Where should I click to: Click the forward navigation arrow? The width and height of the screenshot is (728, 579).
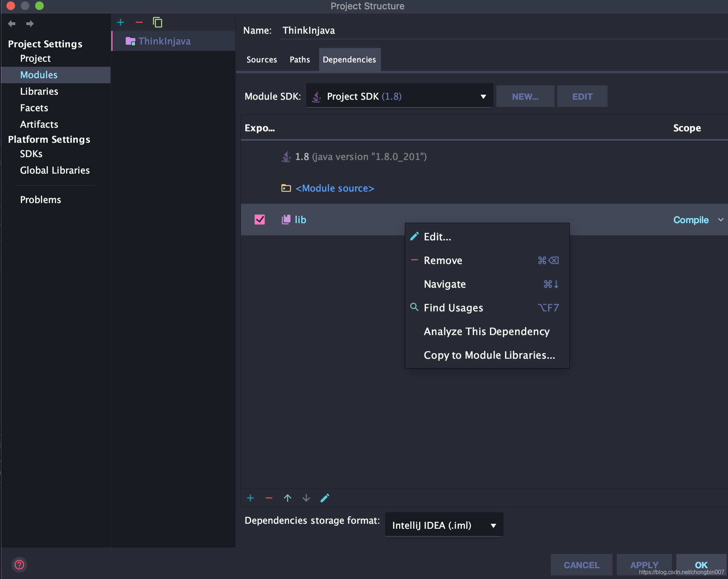coord(30,24)
